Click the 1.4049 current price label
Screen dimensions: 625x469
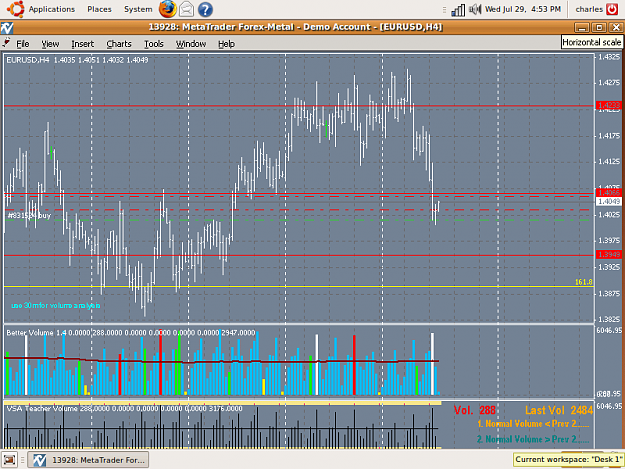(x=609, y=202)
